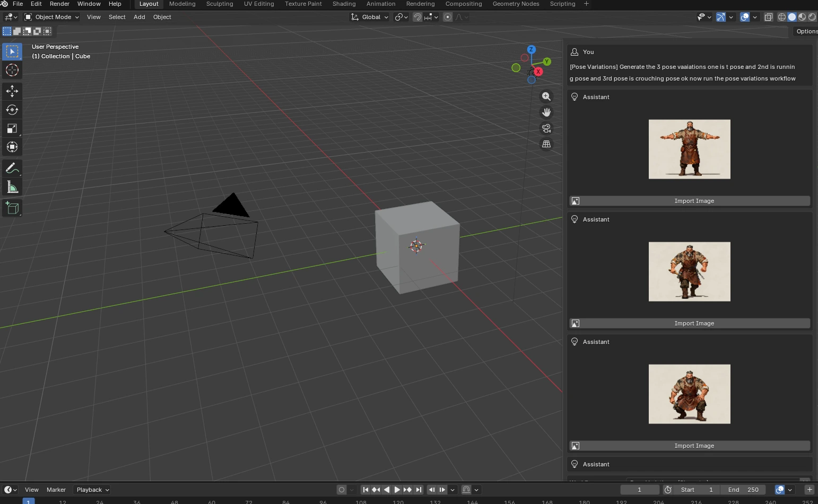Select the Scale tool
The height and width of the screenshot is (504, 818).
[x=12, y=128]
